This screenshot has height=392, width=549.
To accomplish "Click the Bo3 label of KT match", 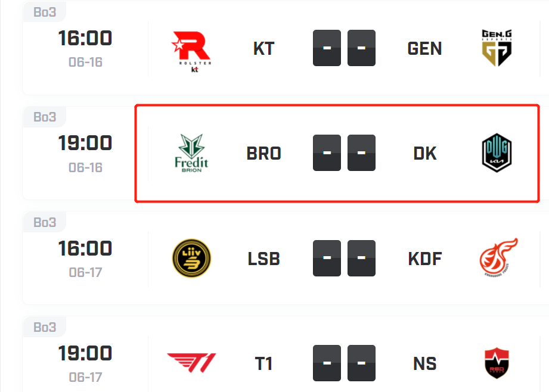I will [45, 12].
